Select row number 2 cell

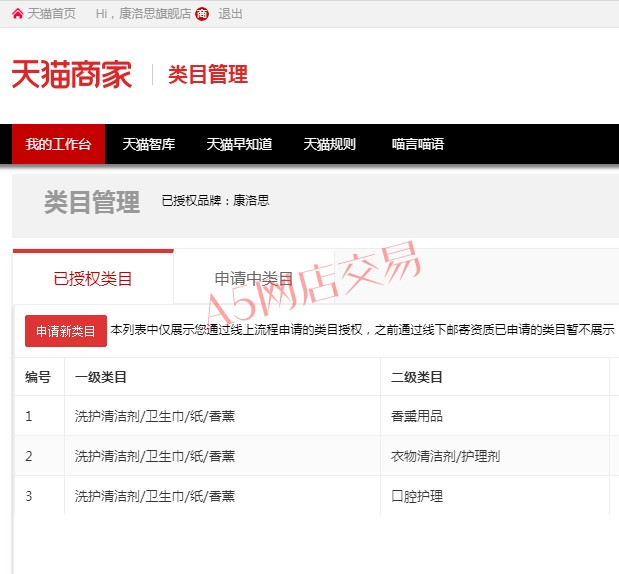pos(39,456)
